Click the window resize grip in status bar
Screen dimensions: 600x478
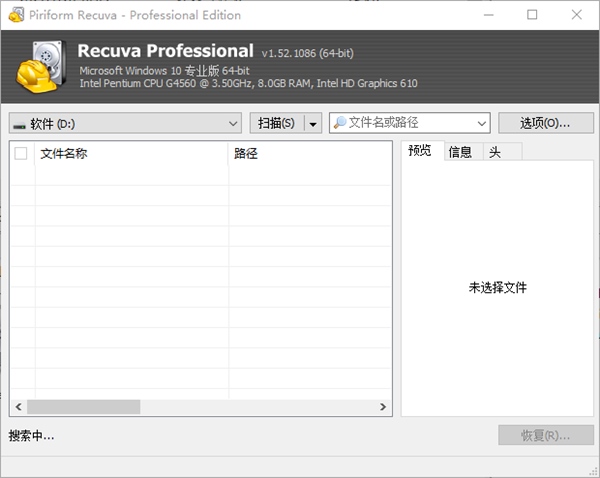(x=593, y=471)
